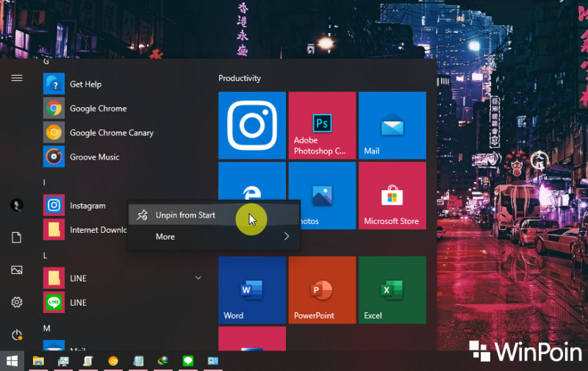
Task: Click the Productivity group header
Action: (240, 78)
